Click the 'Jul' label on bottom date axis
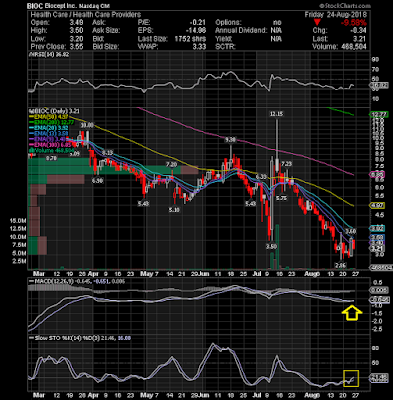The height and width of the screenshot is (400, 393). click(x=257, y=395)
